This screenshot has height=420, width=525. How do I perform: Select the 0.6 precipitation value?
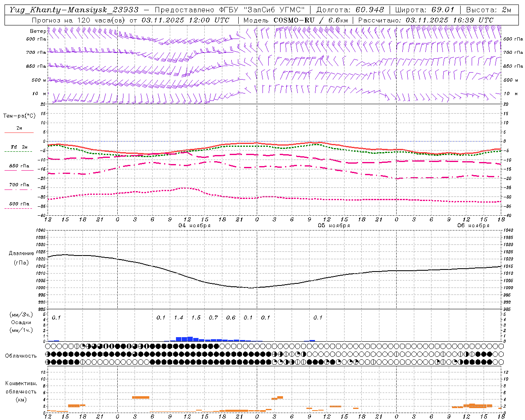[231, 317]
